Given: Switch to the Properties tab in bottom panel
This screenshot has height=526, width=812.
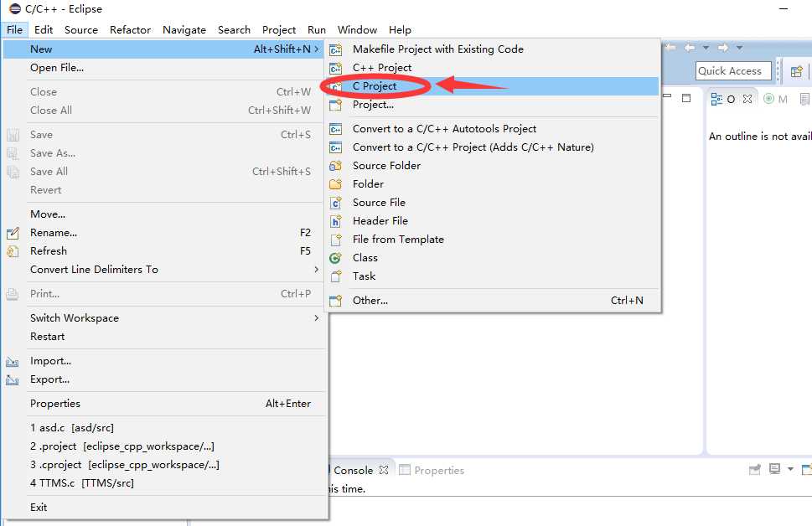Looking at the screenshot, I should pyautogui.click(x=432, y=470).
